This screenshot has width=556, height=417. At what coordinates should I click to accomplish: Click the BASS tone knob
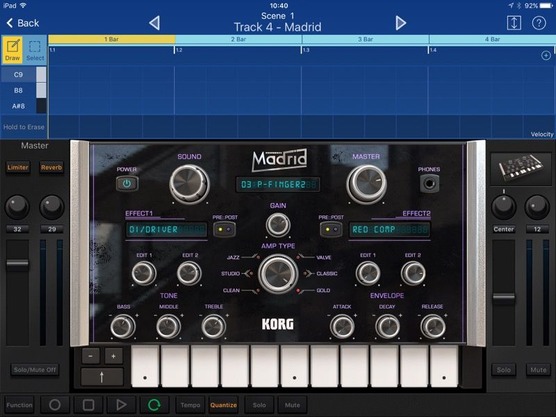pos(123,327)
